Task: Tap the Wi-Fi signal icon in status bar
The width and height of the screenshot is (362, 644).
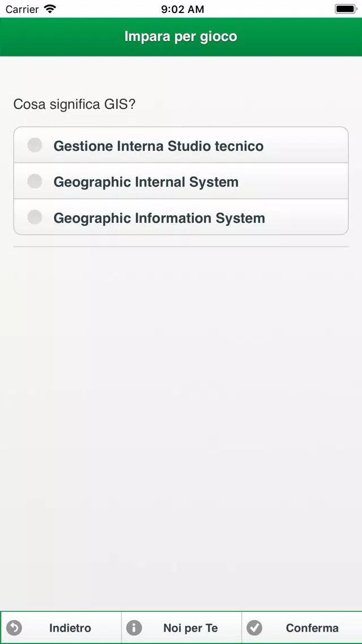Action: (x=50, y=9)
